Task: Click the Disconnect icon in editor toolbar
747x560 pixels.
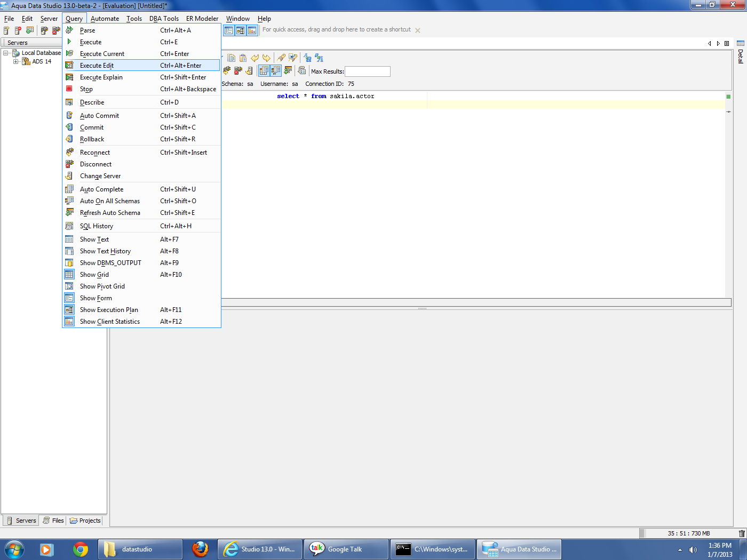Action: point(238,70)
